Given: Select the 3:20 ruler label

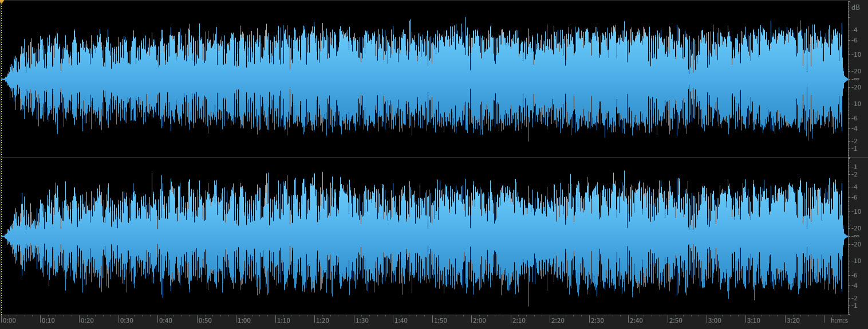Looking at the screenshot, I should [x=794, y=320].
